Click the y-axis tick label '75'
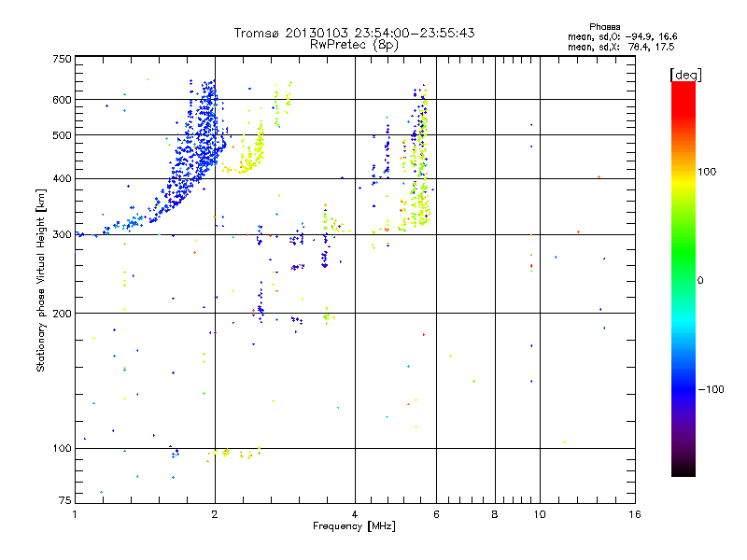Image resolution: width=747 pixels, height=560 pixels. click(65, 500)
